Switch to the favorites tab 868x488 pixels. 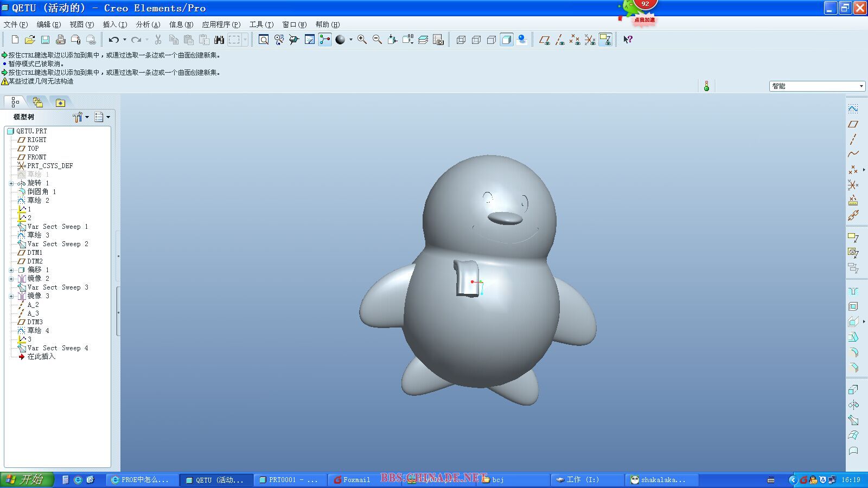click(x=60, y=102)
